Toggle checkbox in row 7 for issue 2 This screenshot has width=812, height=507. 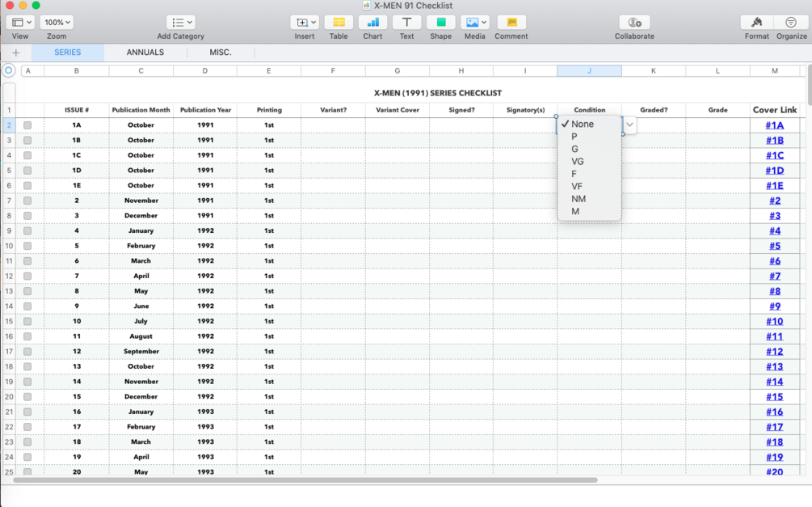27,201
